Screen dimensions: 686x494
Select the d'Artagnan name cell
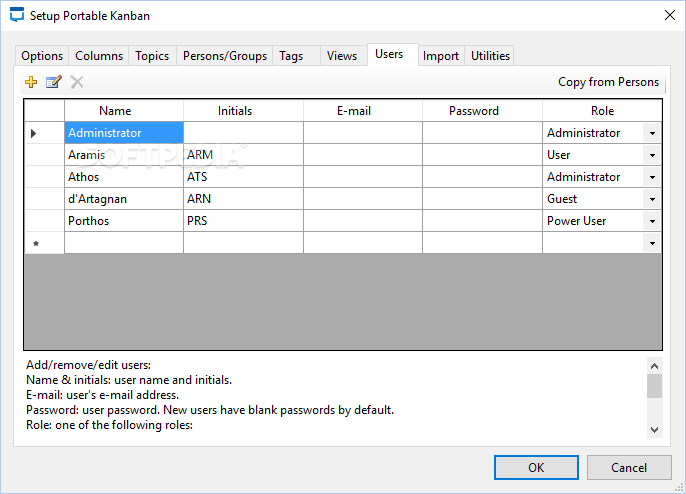(x=124, y=199)
